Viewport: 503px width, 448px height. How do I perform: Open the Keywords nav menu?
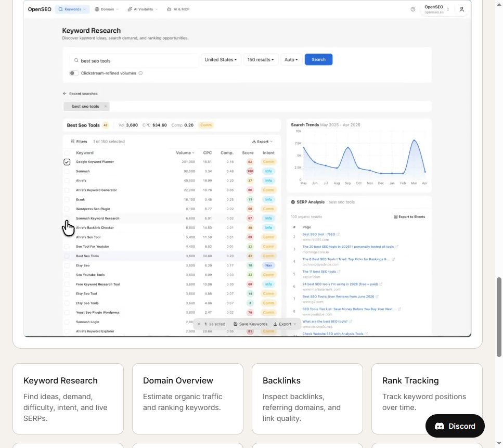pyautogui.click(x=72, y=9)
